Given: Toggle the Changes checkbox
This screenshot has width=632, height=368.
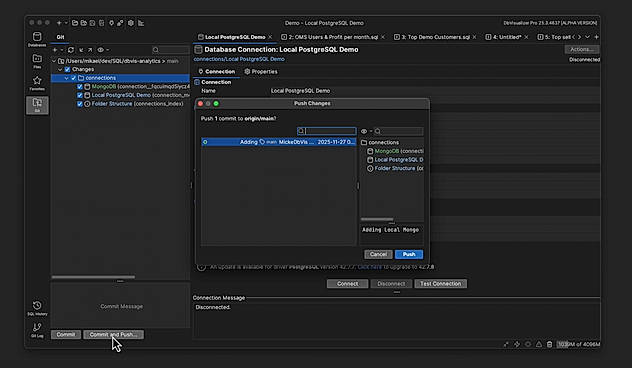Looking at the screenshot, I should coord(67,69).
